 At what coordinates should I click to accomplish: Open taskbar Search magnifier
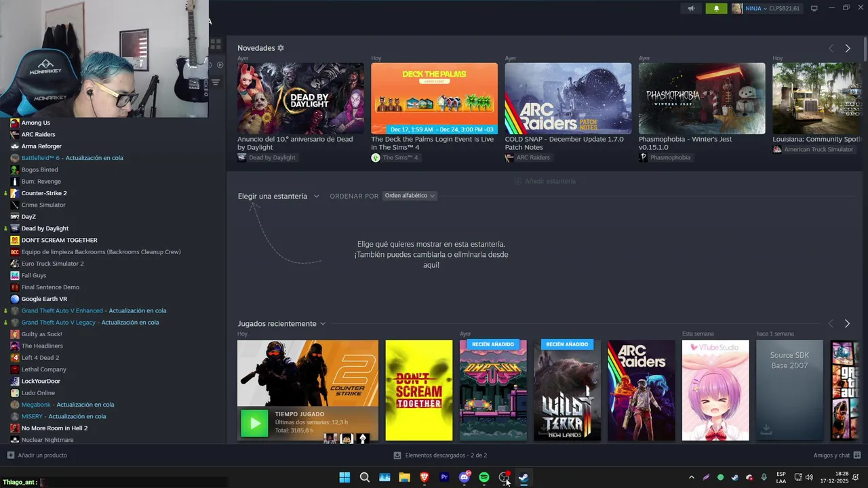[365, 477]
